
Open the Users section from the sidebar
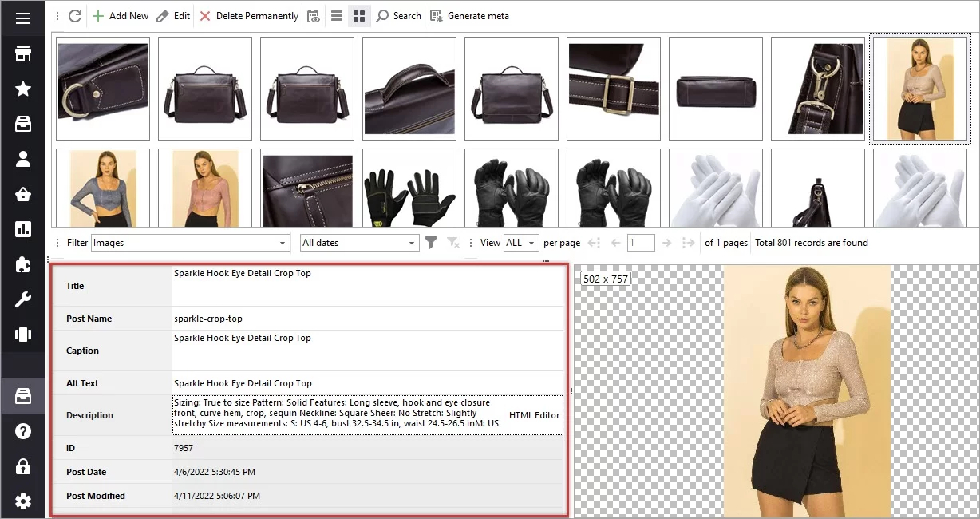22,160
